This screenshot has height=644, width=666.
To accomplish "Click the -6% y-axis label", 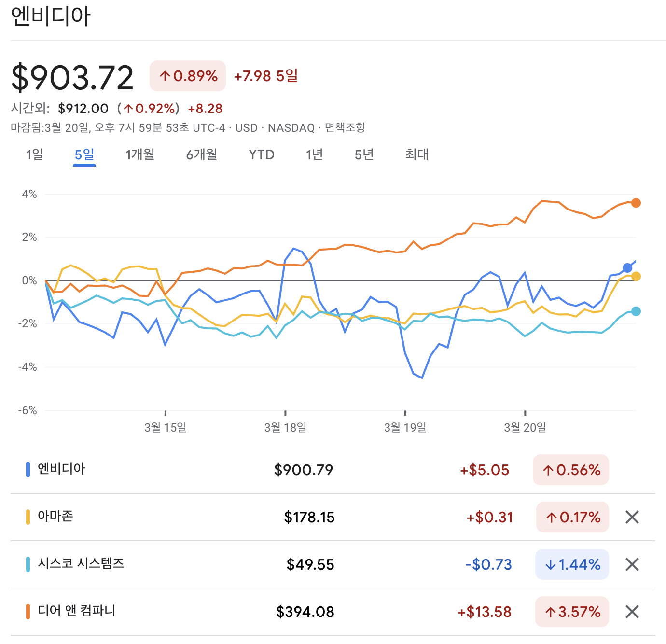I will click(x=28, y=410).
